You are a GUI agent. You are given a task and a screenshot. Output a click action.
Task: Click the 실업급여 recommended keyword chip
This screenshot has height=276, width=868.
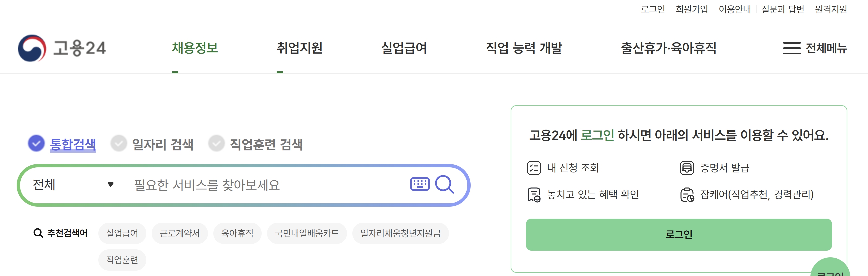point(122,233)
